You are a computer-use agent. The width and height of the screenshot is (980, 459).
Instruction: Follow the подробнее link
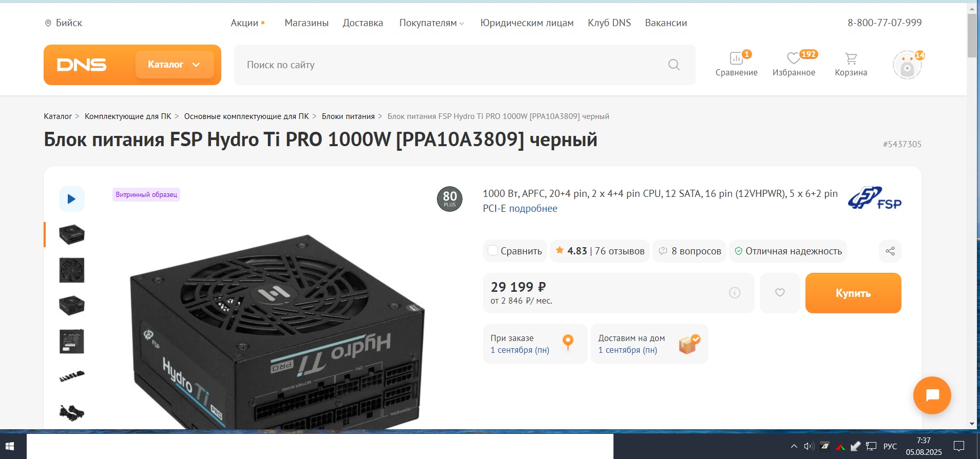533,209
